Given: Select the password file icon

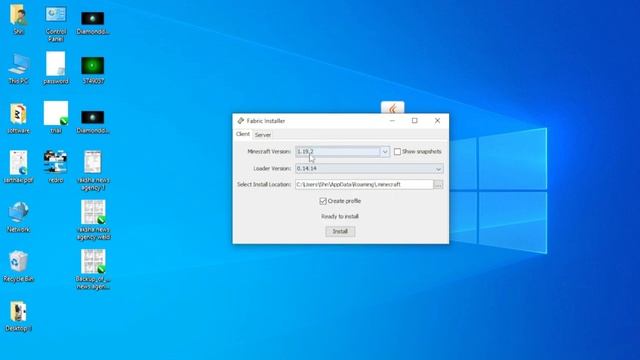Looking at the screenshot, I should pyautogui.click(x=56, y=68).
